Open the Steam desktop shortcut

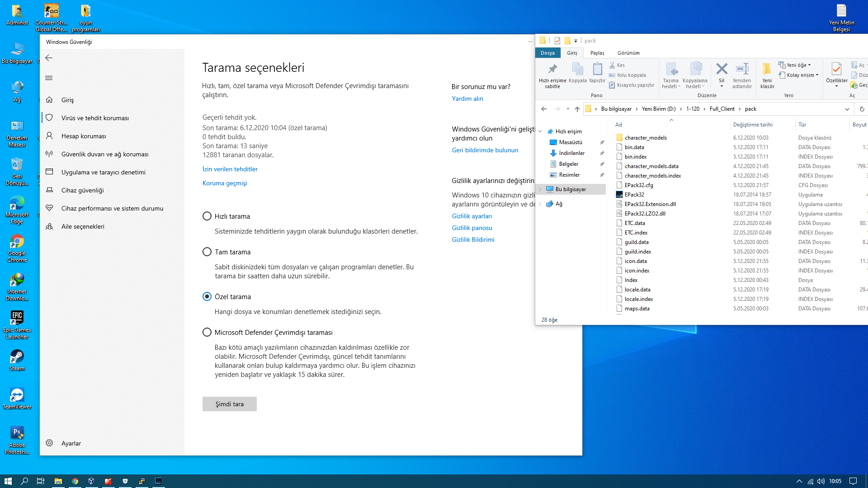[x=17, y=360]
